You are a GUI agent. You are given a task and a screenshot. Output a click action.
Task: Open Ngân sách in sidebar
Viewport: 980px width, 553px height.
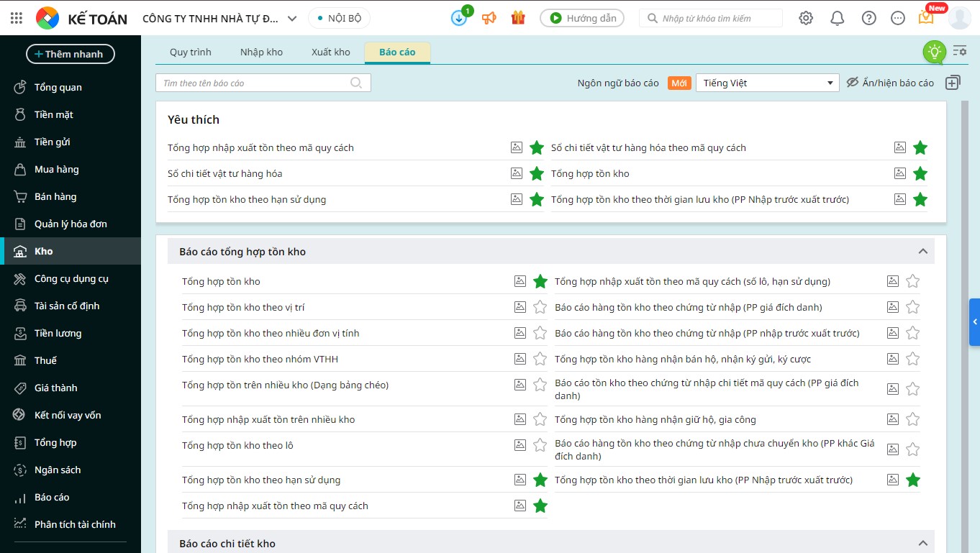pos(71,470)
